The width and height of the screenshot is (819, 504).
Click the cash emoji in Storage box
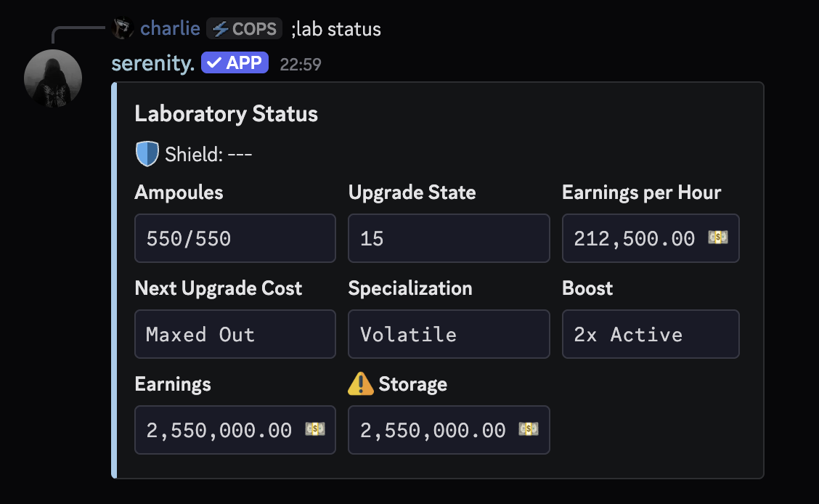coord(529,429)
